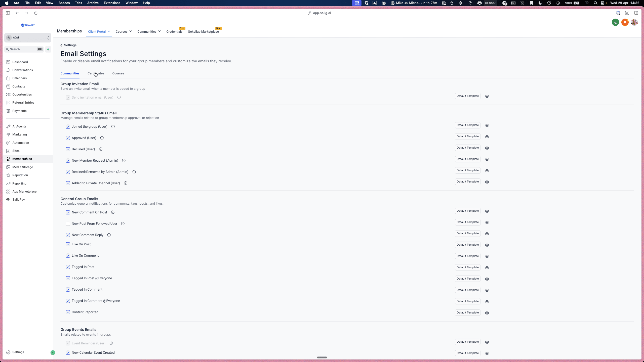Collapse sidebar with the green arrow button
The image size is (644, 362).
coord(53,352)
